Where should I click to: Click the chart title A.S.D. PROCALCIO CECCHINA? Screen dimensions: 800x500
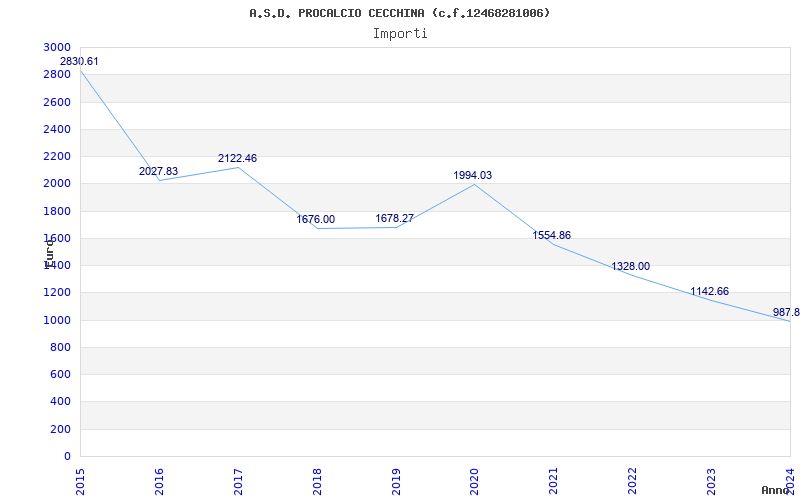click(399, 13)
